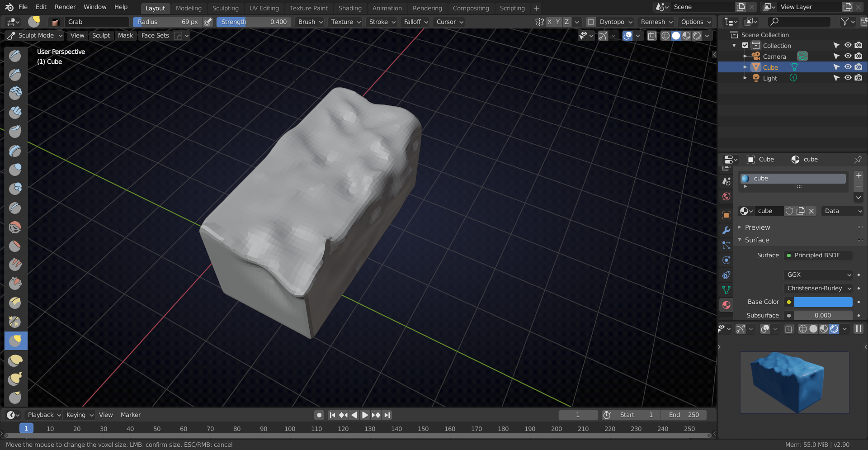Open the Remesh dropdown
Screen dimensions: 868x450
tap(656, 22)
